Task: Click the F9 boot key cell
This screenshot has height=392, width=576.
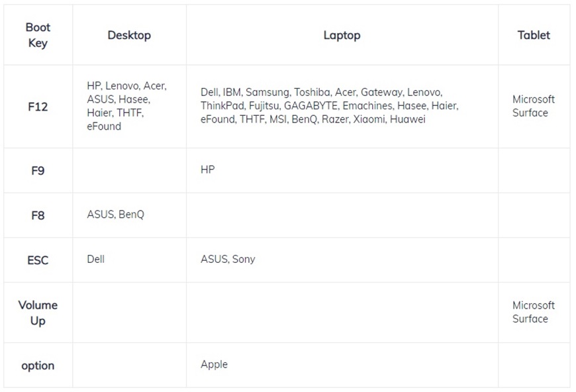Action: pos(38,171)
